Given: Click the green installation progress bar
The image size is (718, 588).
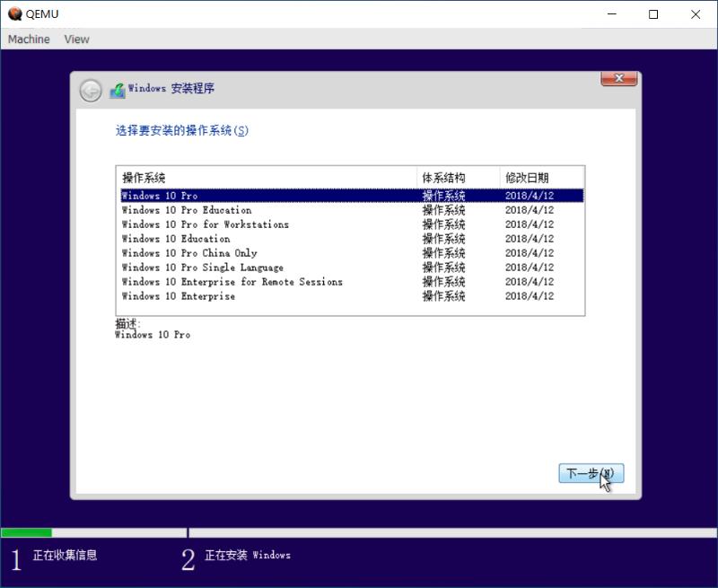Looking at the screenshot, I should [x=27, y=532].
